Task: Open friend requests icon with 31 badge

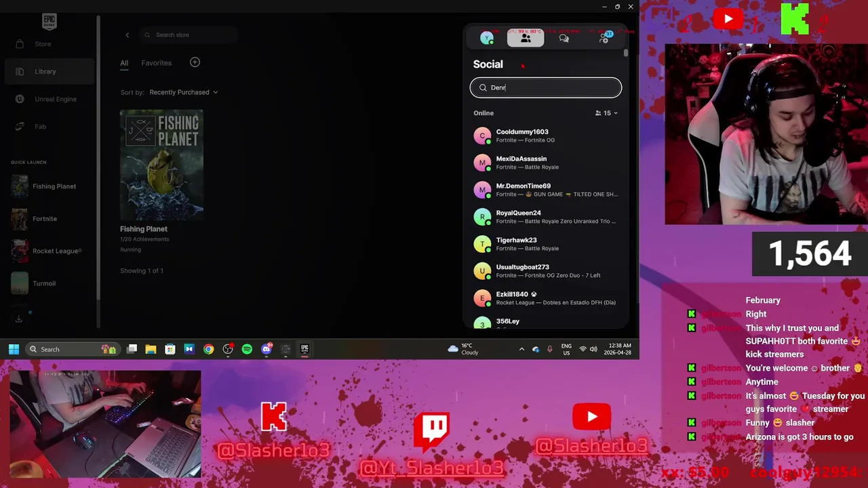Action: 604,38
